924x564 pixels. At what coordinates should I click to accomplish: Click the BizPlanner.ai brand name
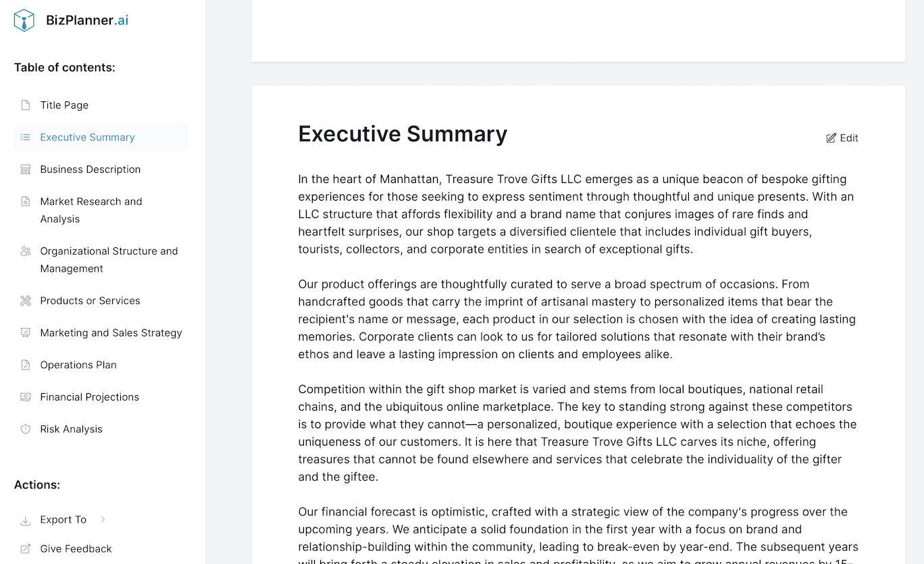click(87, 20)
